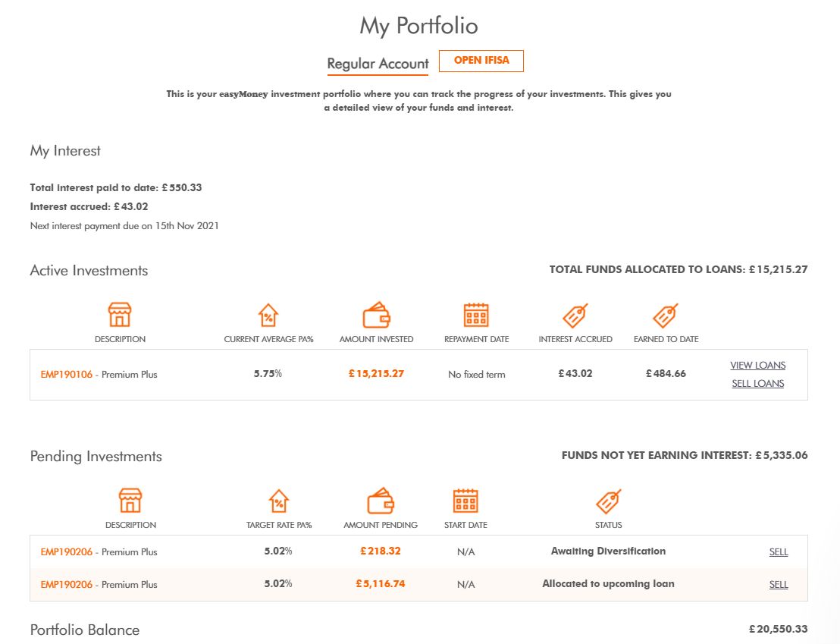Viewport: 840px width, 644px height.
Task: Select the £484.66 earned to date value
Action: (666, 374)
